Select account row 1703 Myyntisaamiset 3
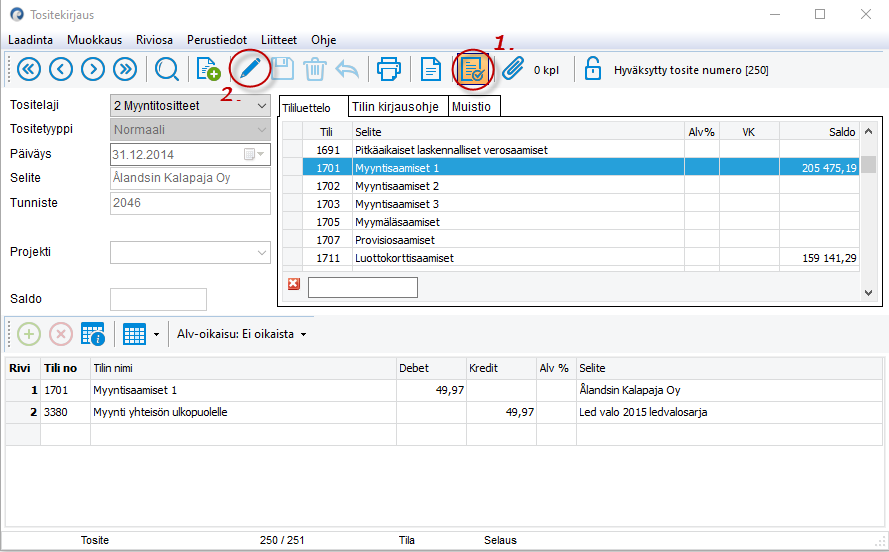The width and height of the screenshot is (889, 552). [571, 204]
